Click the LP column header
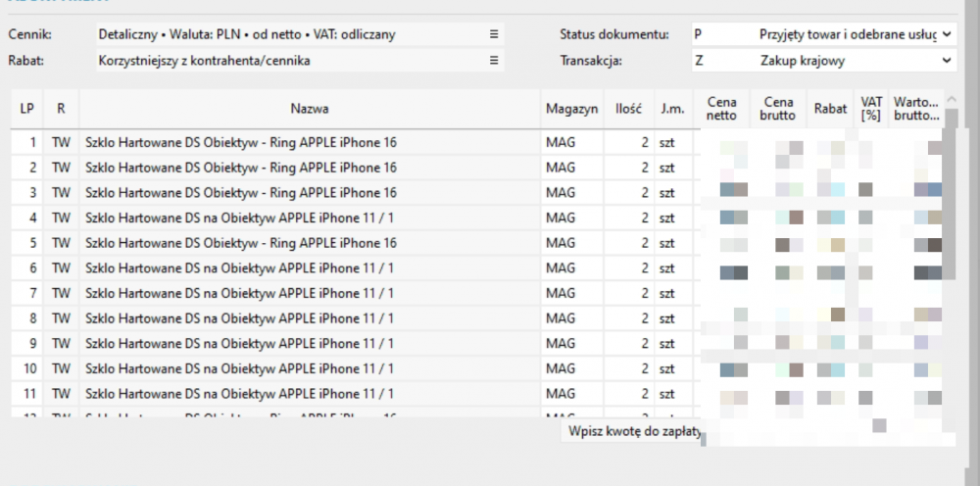980x486 pixels. 26,109
